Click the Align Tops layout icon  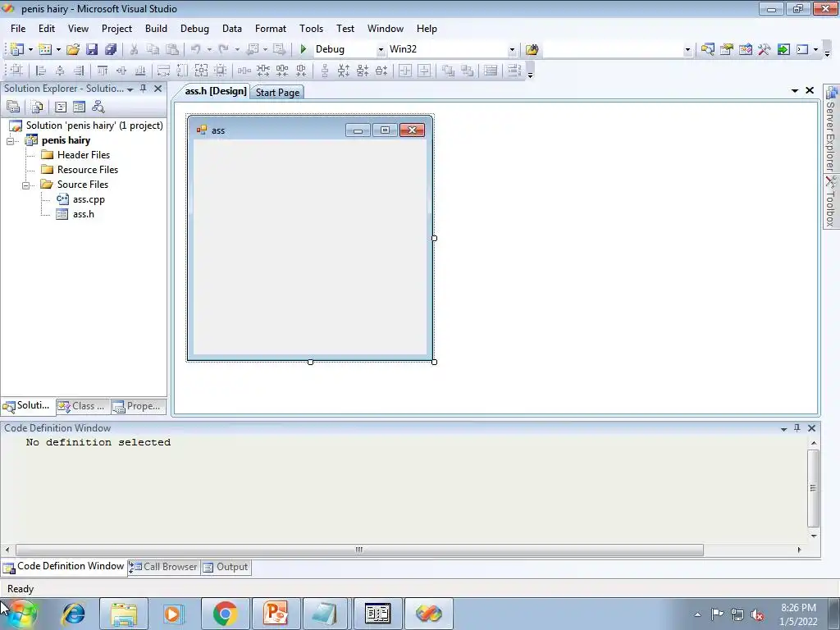(x=103, y=71)
